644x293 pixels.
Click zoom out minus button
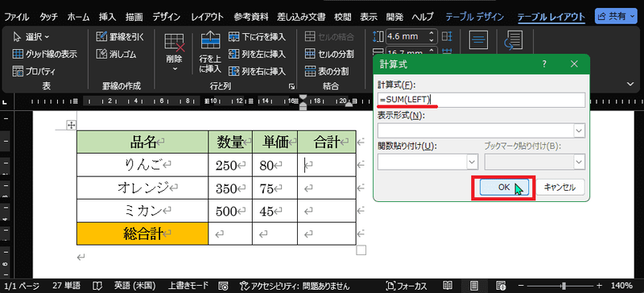521,286
